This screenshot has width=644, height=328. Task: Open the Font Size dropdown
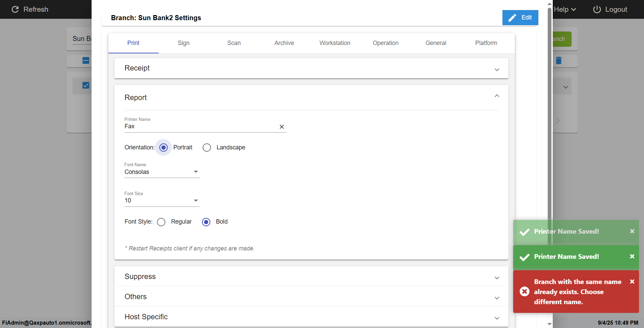pos(162,201)
